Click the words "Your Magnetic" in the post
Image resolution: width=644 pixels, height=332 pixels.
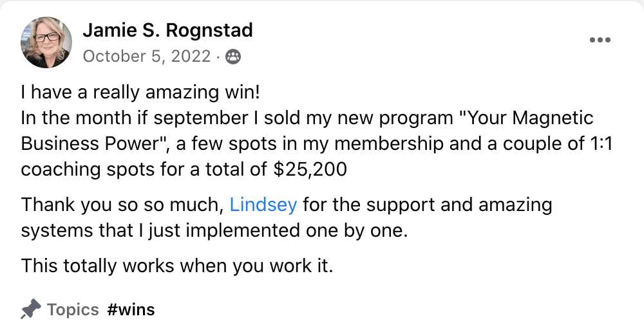(526, 118)
